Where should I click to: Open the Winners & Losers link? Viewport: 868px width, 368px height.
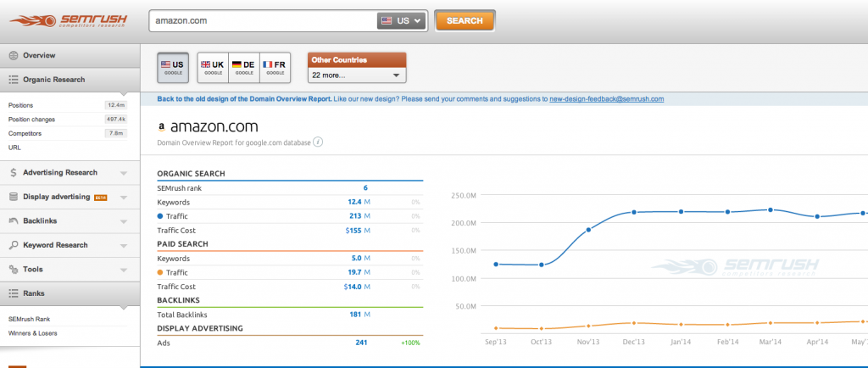tap(33, 333)
